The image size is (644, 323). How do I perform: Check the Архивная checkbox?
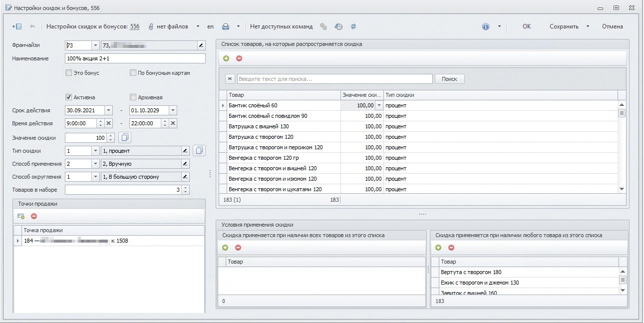133,97
